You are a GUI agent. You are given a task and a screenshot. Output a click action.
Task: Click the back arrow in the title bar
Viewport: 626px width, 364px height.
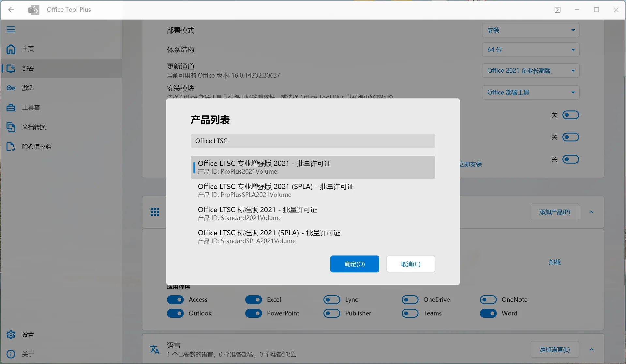(11, 9)
